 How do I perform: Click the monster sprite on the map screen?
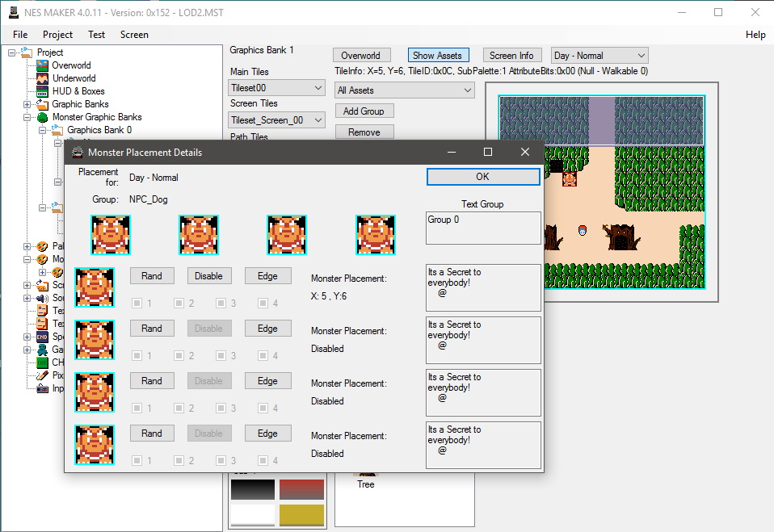pyautogui.click(x=569, y=179)
